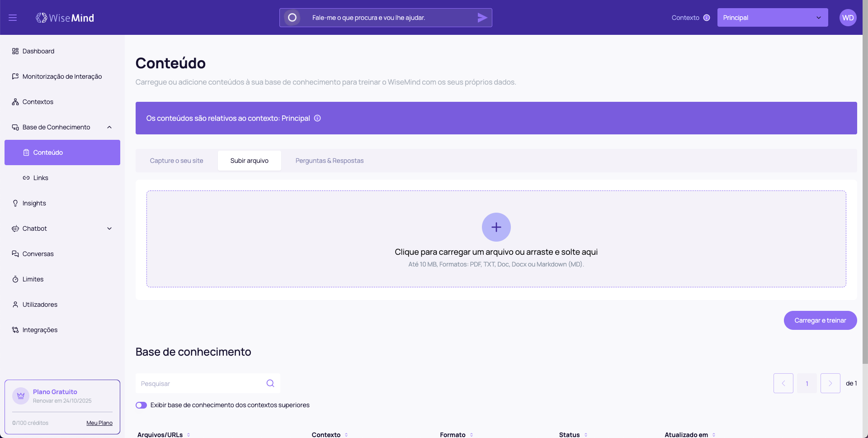Screen dimensions: 868x438
Task: Open the Principal context dropdown
Action: [772, 18]
